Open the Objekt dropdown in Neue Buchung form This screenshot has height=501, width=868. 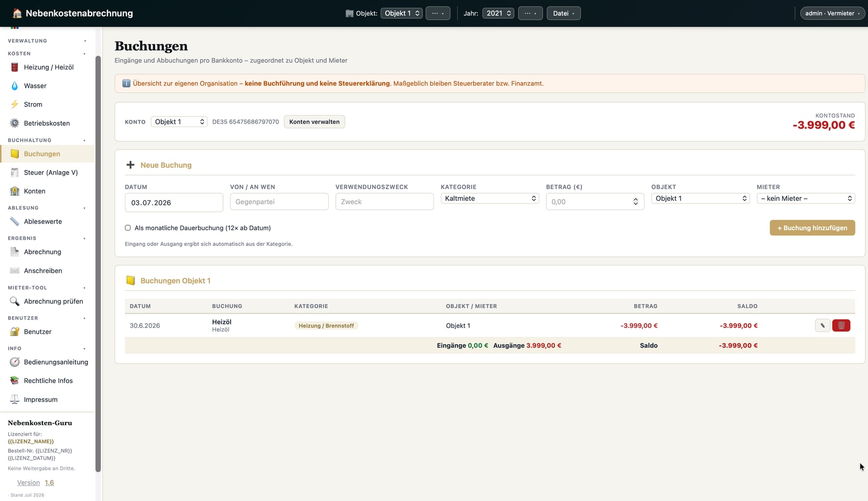click(700, 199)
